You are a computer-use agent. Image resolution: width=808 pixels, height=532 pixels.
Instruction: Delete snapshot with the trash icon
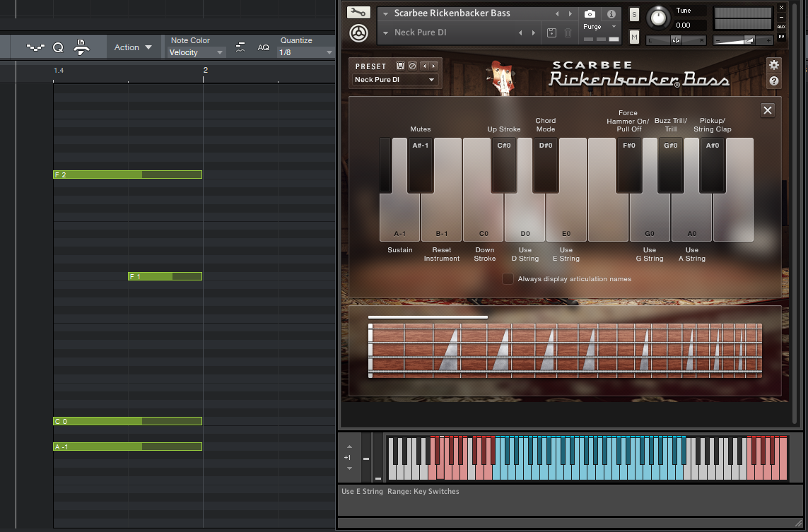coord(568,33)
